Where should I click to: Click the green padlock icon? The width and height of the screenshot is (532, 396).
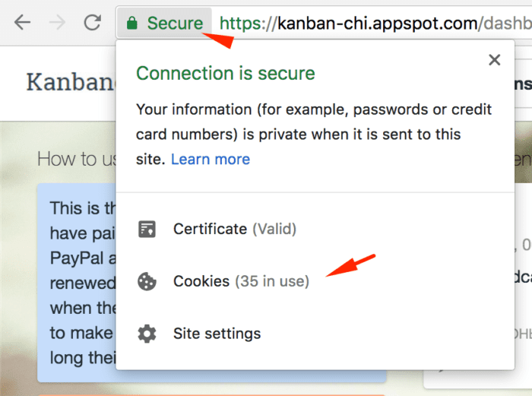132,23
